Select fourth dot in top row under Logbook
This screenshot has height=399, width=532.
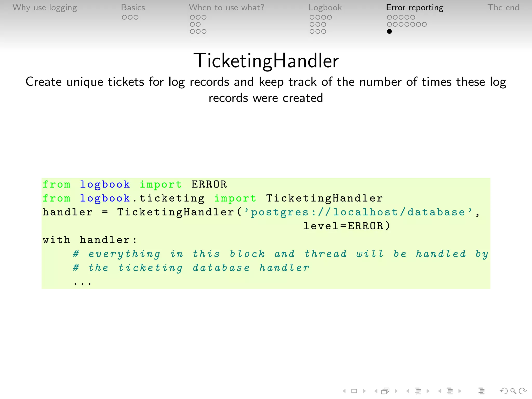(x=329, y=17)
